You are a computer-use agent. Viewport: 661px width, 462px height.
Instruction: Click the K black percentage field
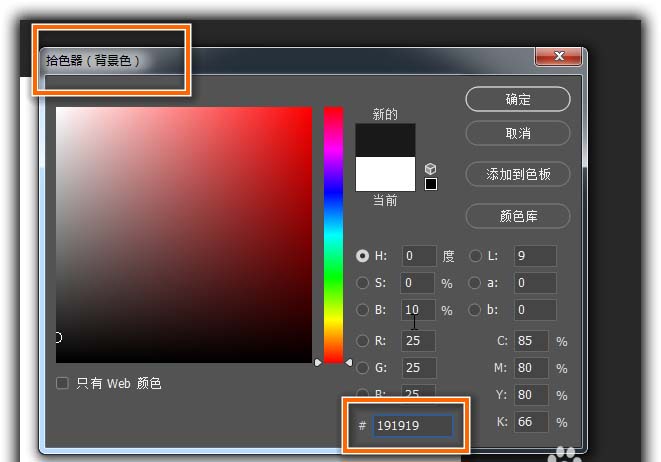(531, 422)
